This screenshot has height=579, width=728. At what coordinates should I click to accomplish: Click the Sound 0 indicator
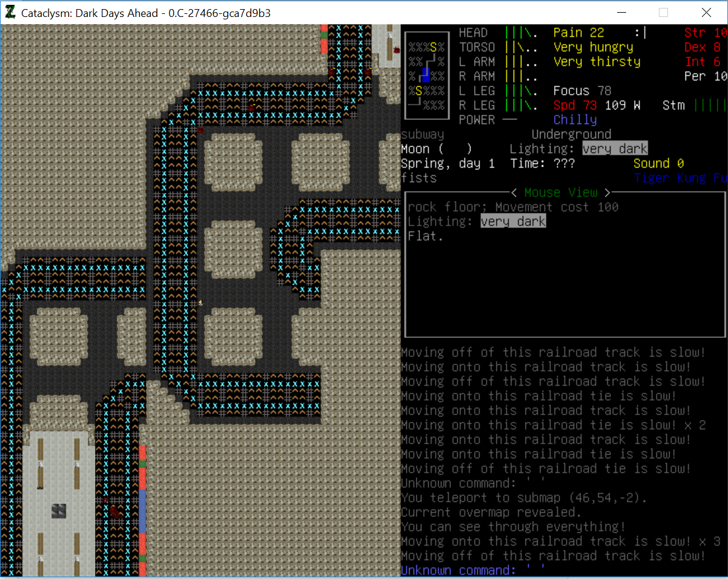(659, 164)
